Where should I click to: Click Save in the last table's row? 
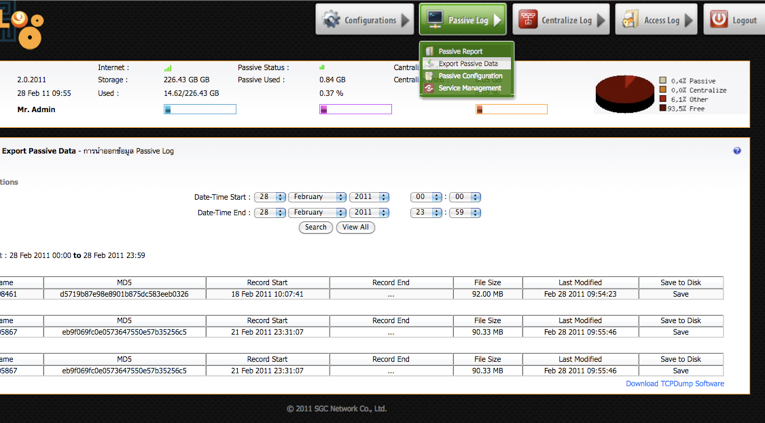(x=681, y=371)
